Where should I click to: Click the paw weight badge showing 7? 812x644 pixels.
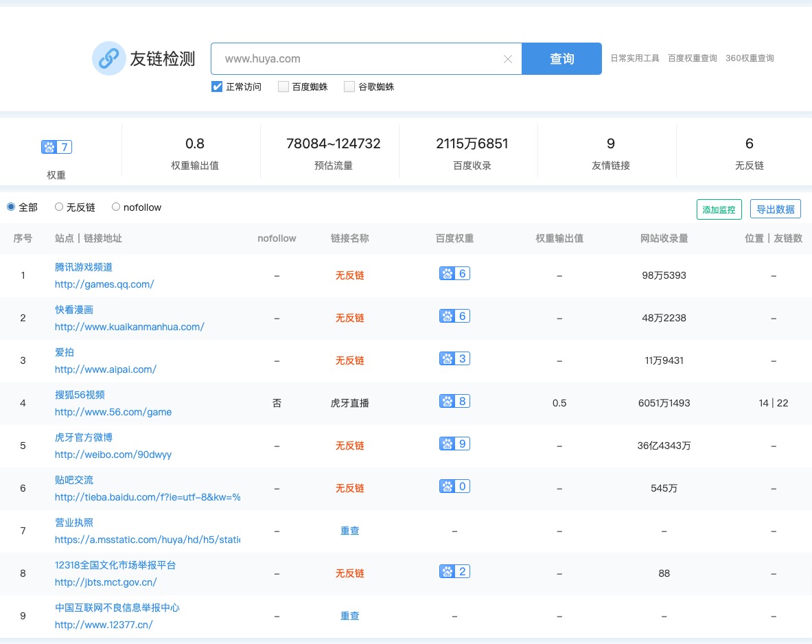point(56,146)
